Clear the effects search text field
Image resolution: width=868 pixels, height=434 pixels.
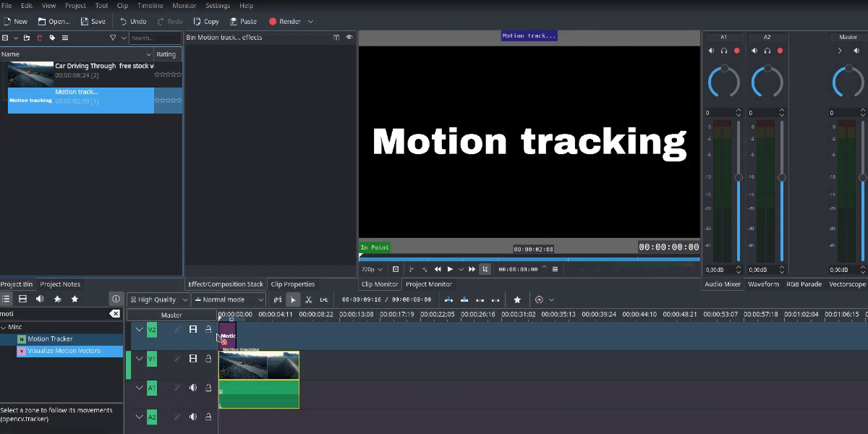(114, 314)
